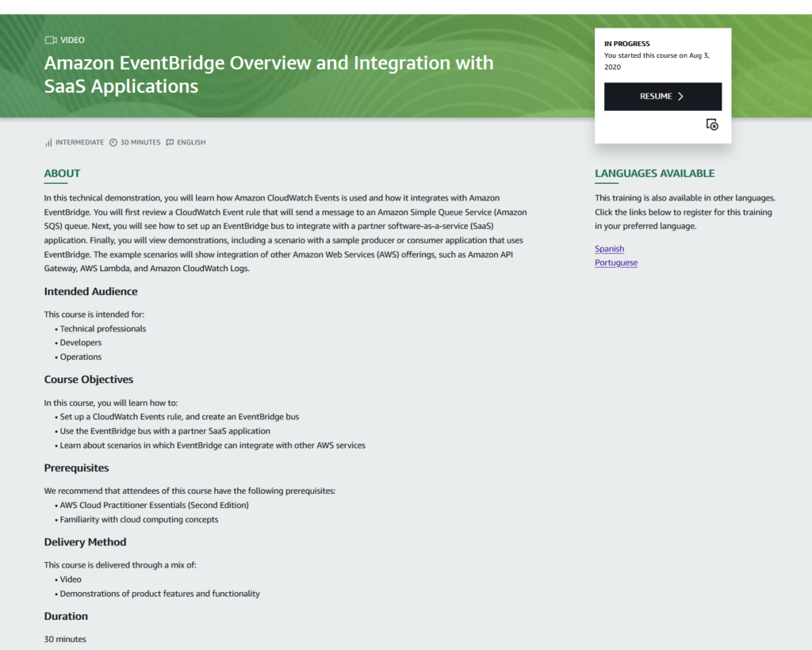Click the ENGLISH language label
The height and width of the screenshot is (650, 812).
[x=191, y=143]
